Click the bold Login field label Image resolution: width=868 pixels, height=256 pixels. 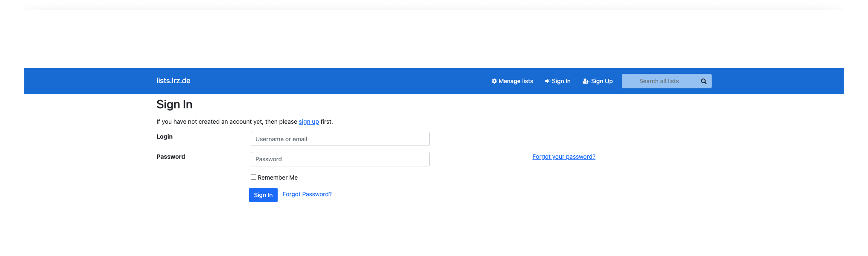click(164, 137)
